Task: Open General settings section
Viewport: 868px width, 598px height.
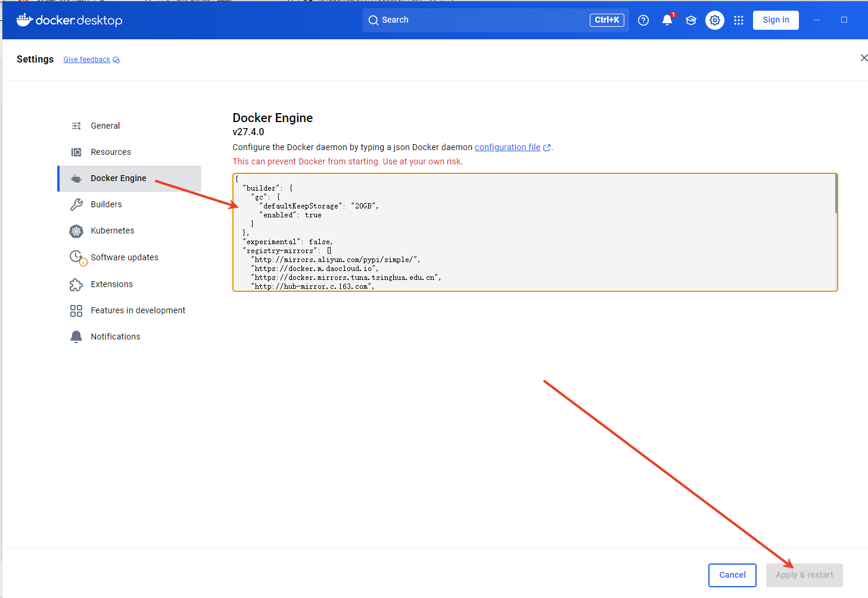Action: tap(129, 126)
